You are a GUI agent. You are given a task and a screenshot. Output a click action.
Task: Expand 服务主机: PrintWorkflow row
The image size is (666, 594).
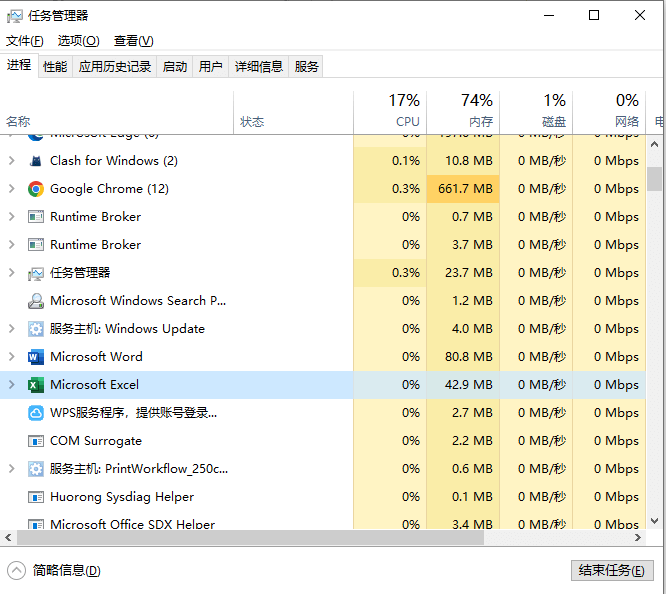coord(11,469)
